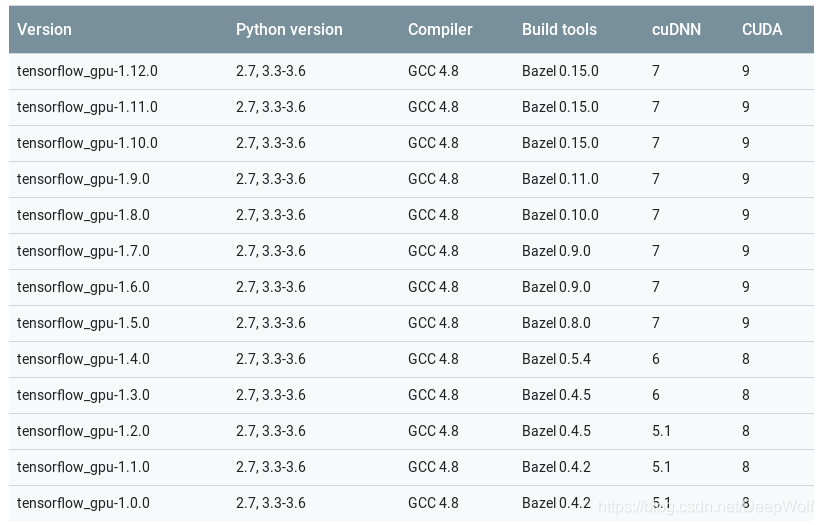
Task: Click the cuDNN column header
Action: click(676, 29)
